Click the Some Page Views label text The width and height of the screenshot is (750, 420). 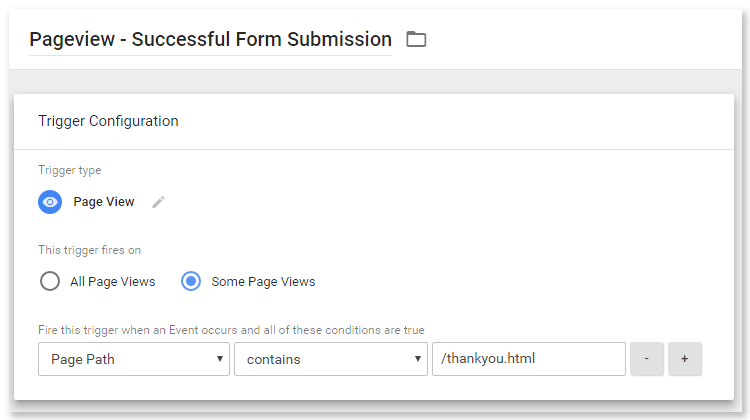[x=263, y=282]
